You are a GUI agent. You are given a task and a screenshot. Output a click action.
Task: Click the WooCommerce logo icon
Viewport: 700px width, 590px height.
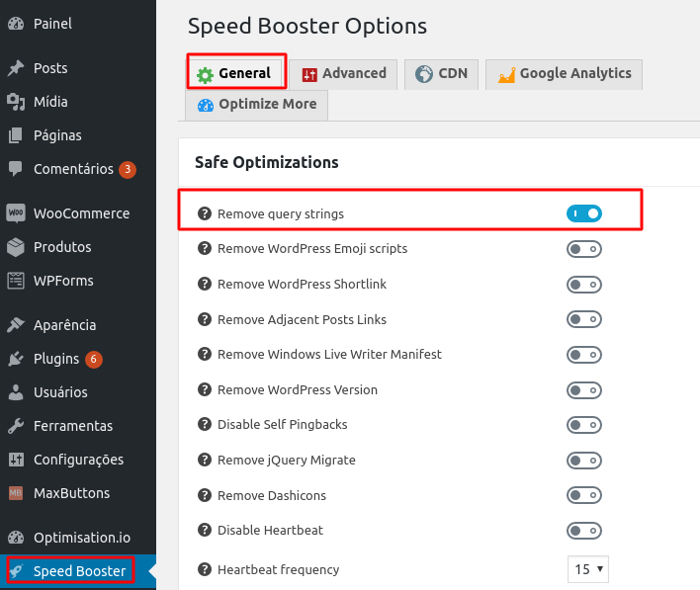(x=16, y=212)
